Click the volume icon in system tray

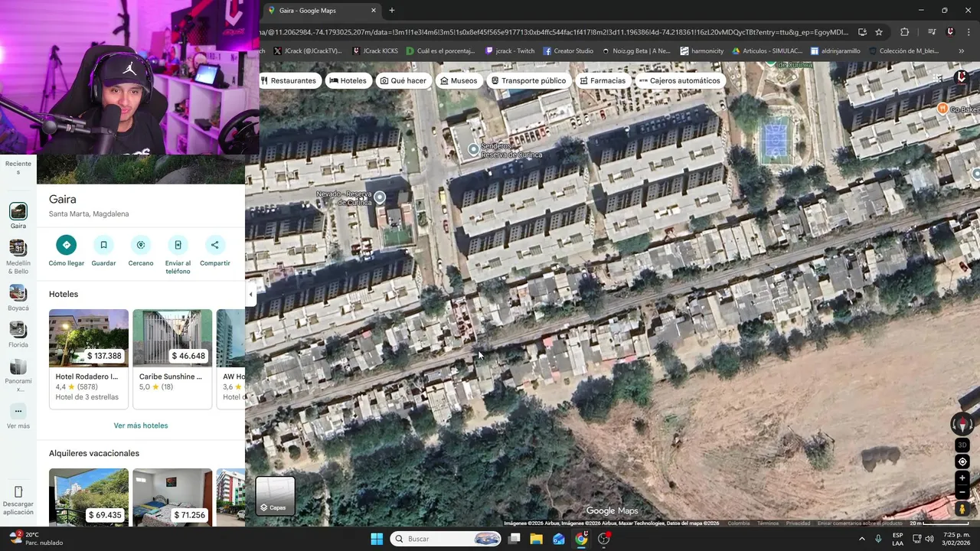click(929, 539)
